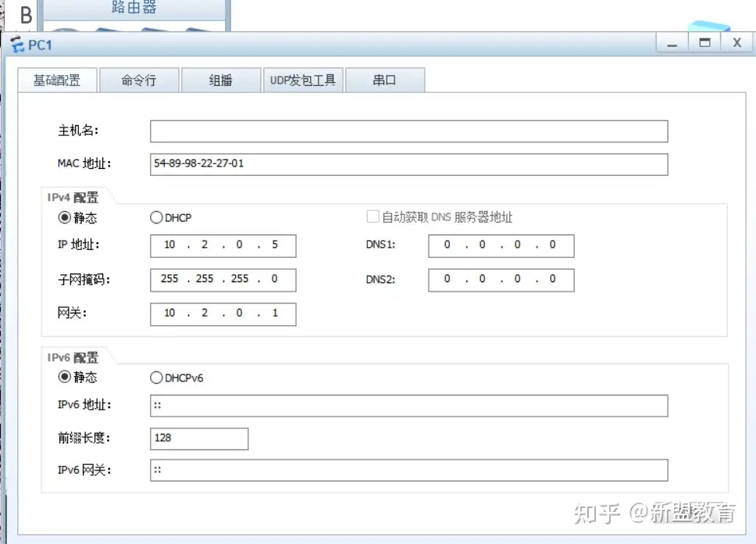Select the UDP发包工具 tab
756x544 pixels.
point(303,81)
